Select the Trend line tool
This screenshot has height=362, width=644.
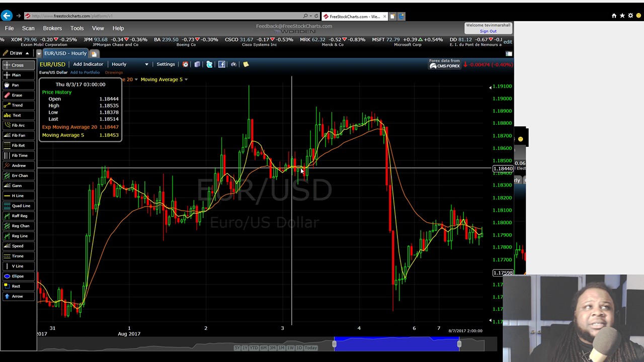tap(18, 105)
